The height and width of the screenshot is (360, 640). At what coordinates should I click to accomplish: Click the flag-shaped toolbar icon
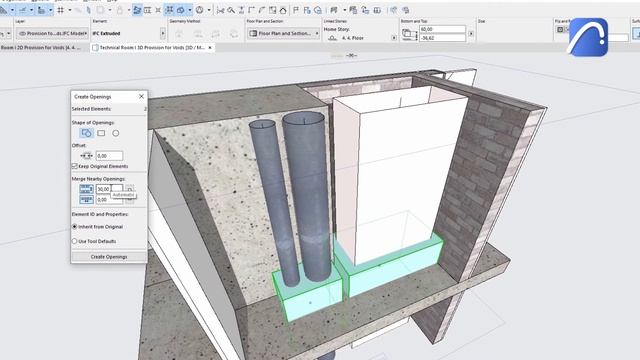click(x=296, y=11)
